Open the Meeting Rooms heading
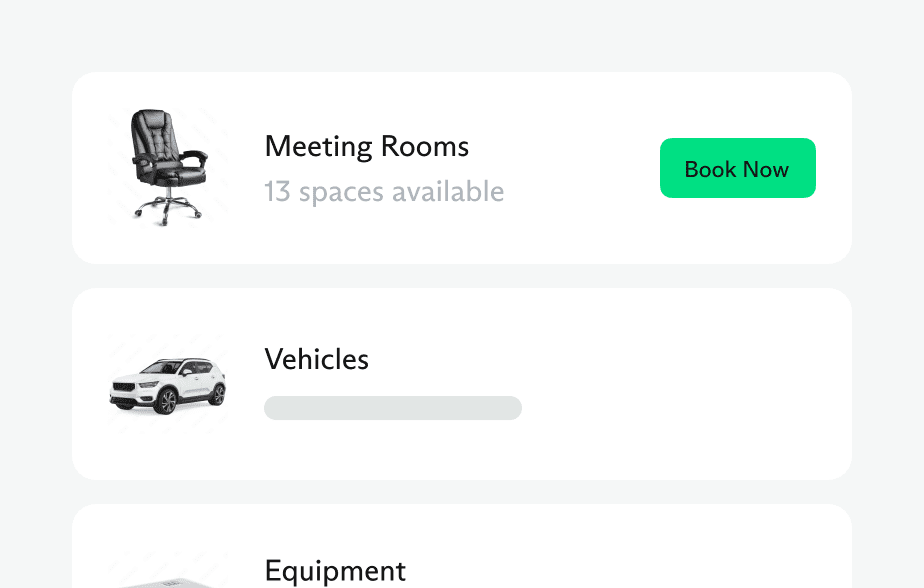924x588 pixels. point(366,147)
